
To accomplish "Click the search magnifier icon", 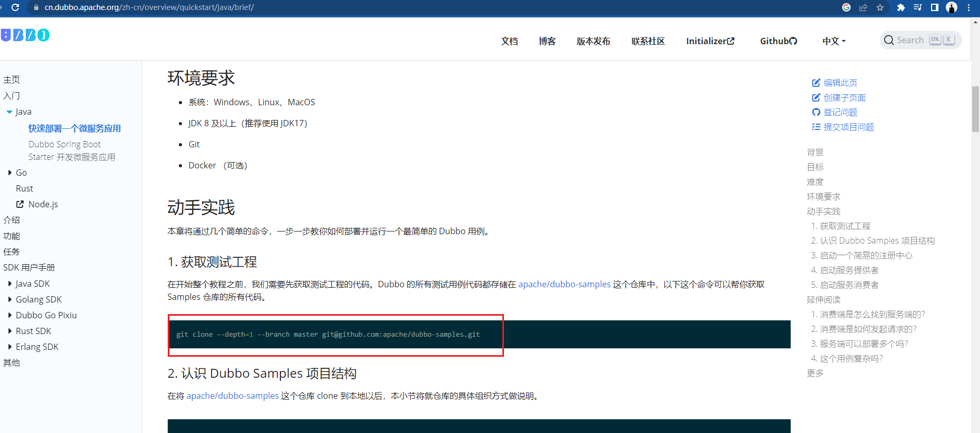I will tap(889, 41).
